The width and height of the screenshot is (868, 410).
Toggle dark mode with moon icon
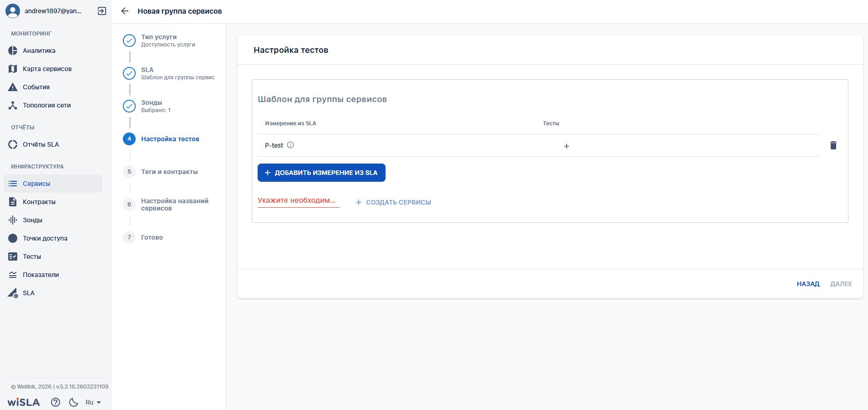click(x=74, y=402)
